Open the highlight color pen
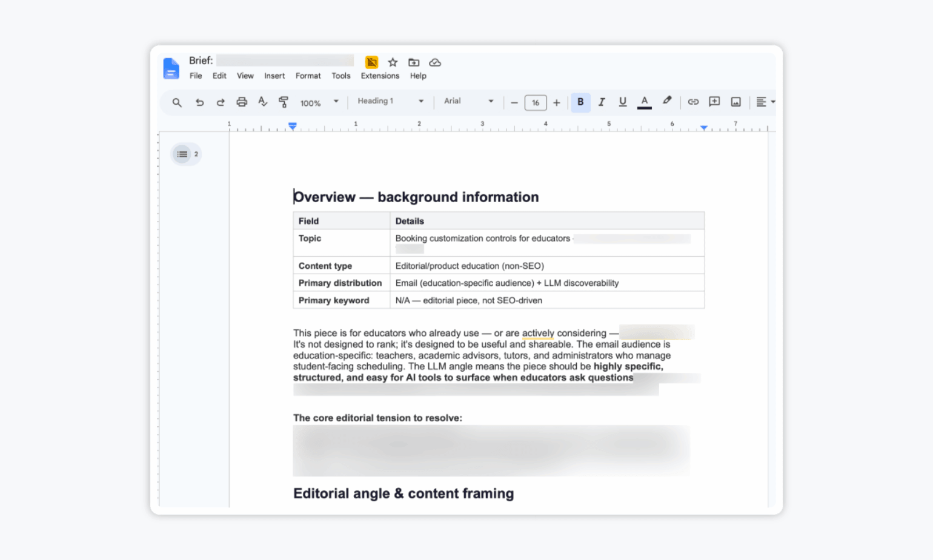The width and height of the screenshot is (933, 560). pos(667,101)
